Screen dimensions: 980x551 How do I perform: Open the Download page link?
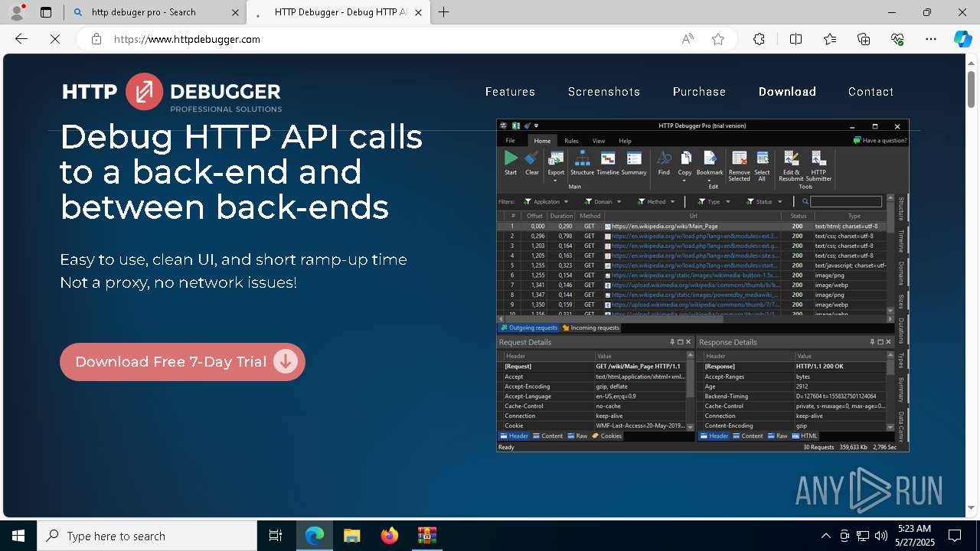pyautogui.click(x=787, y=92)
